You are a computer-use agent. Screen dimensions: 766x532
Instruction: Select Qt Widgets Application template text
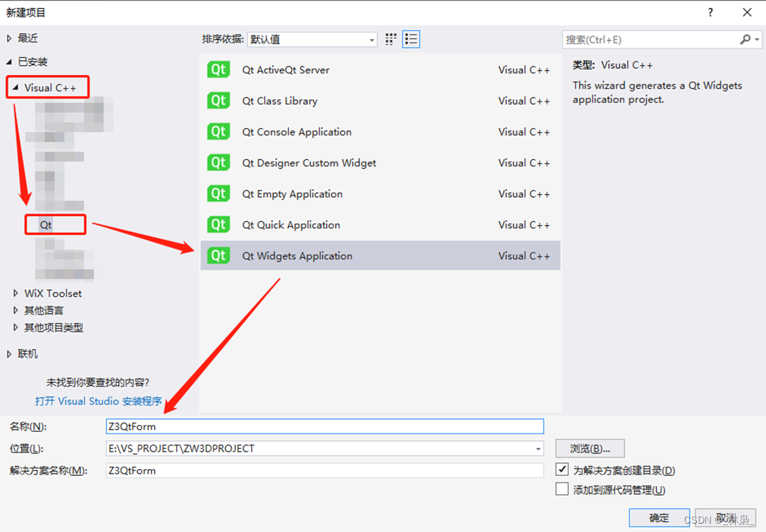point(297,255)
